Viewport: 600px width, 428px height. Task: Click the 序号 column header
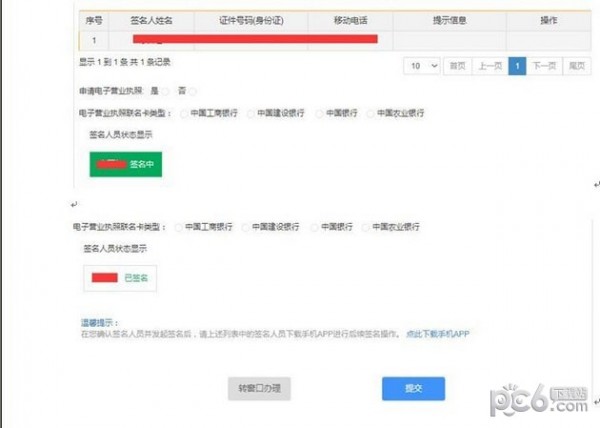pos(94,21)
